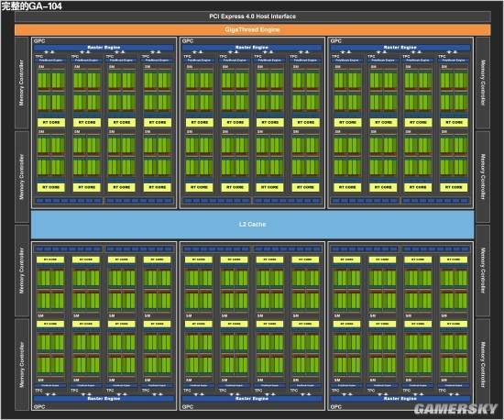Select the first RT CORE block in top-left GPC
Image resolution: width=504 pixels, height=420 pixels.
click(51, 122)
